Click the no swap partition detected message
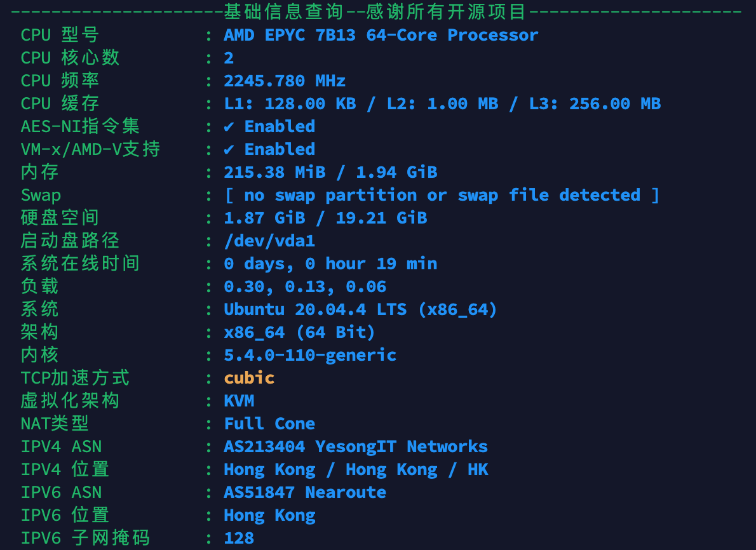 click(x=442, y=195)
